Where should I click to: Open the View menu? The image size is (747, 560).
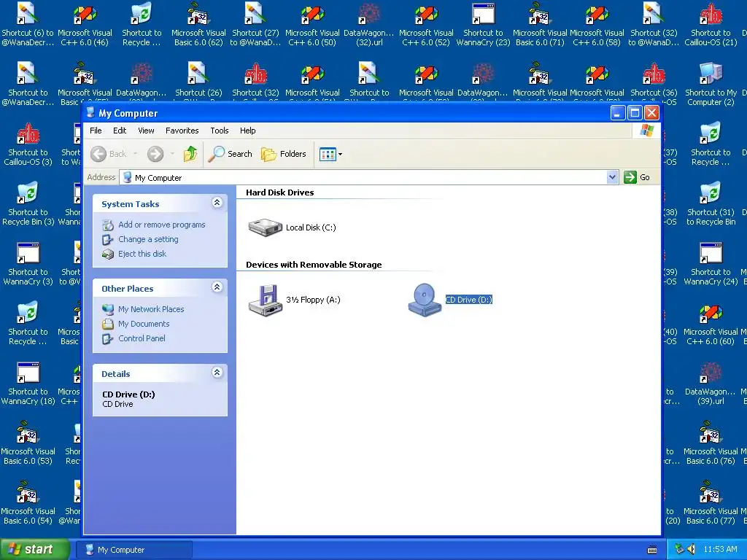[x=146, y=131]
